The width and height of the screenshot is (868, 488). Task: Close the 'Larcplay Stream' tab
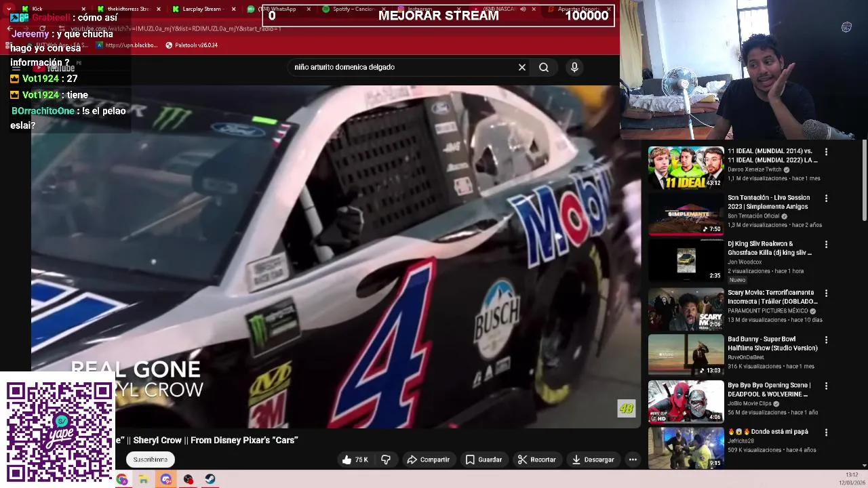click(x=234, y=9)
